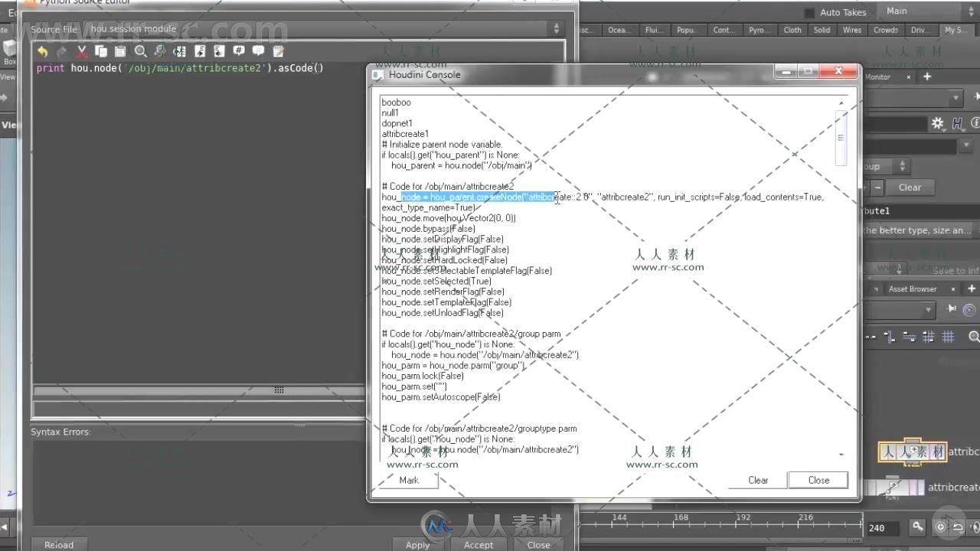This screenshot has height=551, width=980.
Task: Close the Monitor pane tab with its x
Action: pos(909,77)
